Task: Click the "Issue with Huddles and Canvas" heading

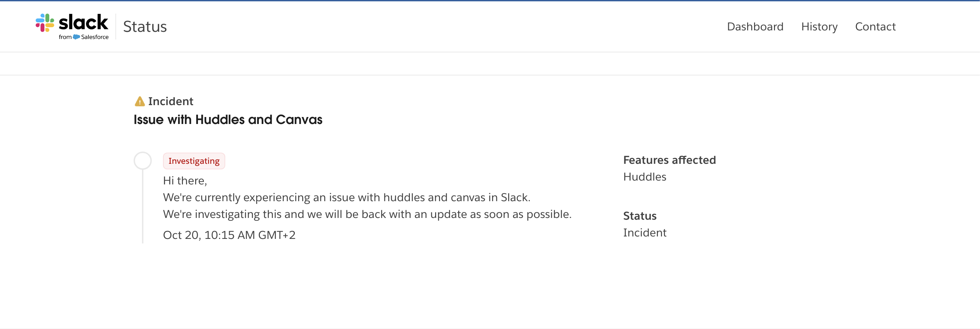Action: point(228,120)
